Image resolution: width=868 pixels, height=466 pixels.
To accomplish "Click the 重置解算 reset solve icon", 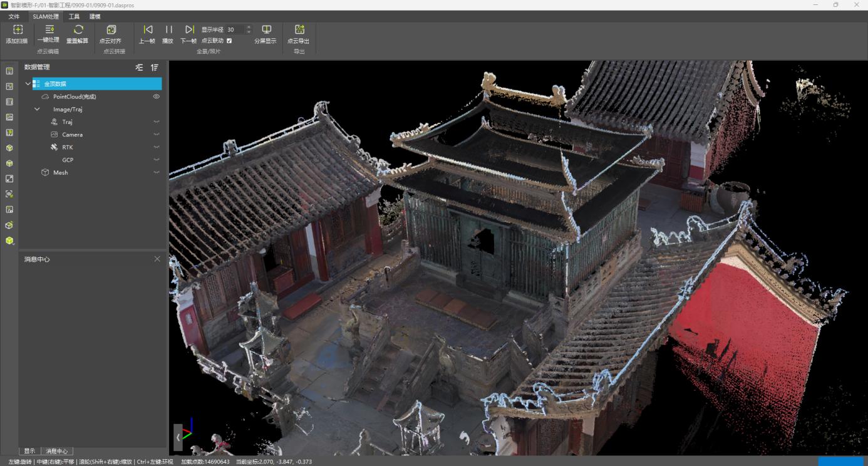I will [x=78, y=29].
